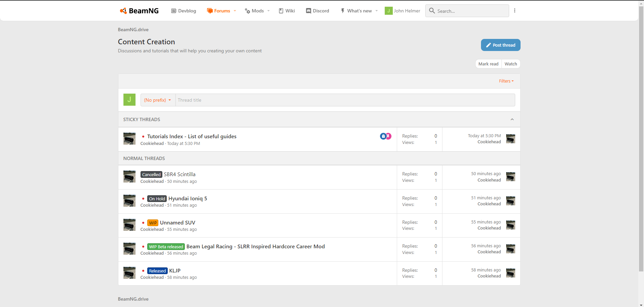Click Cookiehead avatar on KLJP row
Screen dimensions: 644x307
(129, 273)
